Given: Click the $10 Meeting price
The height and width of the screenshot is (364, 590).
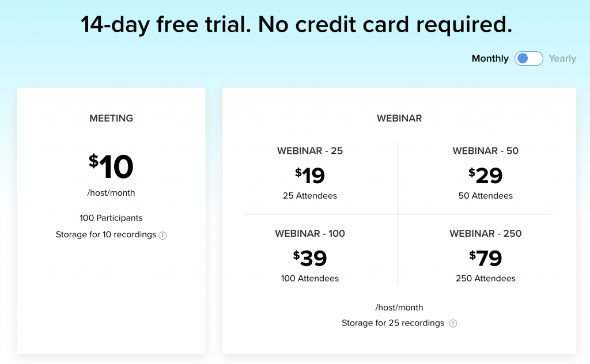Looking at the screenshot, I should coord(111,166).
